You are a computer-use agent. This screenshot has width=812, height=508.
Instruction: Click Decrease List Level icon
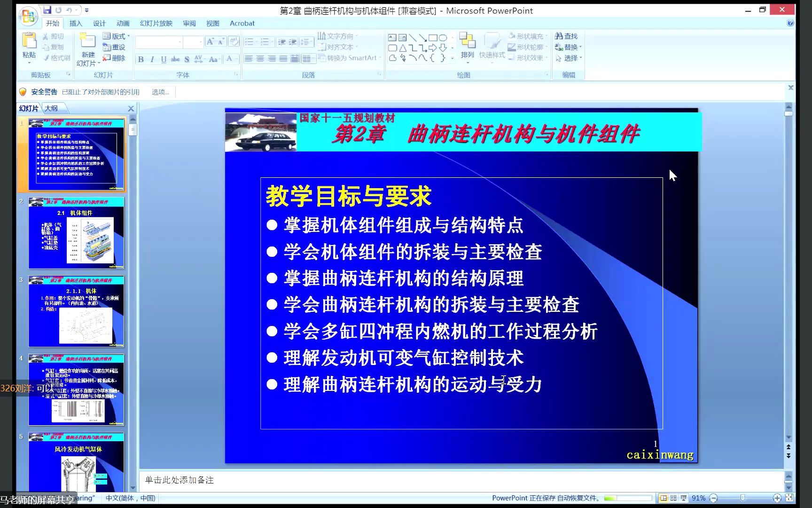[x=281, y=42]
